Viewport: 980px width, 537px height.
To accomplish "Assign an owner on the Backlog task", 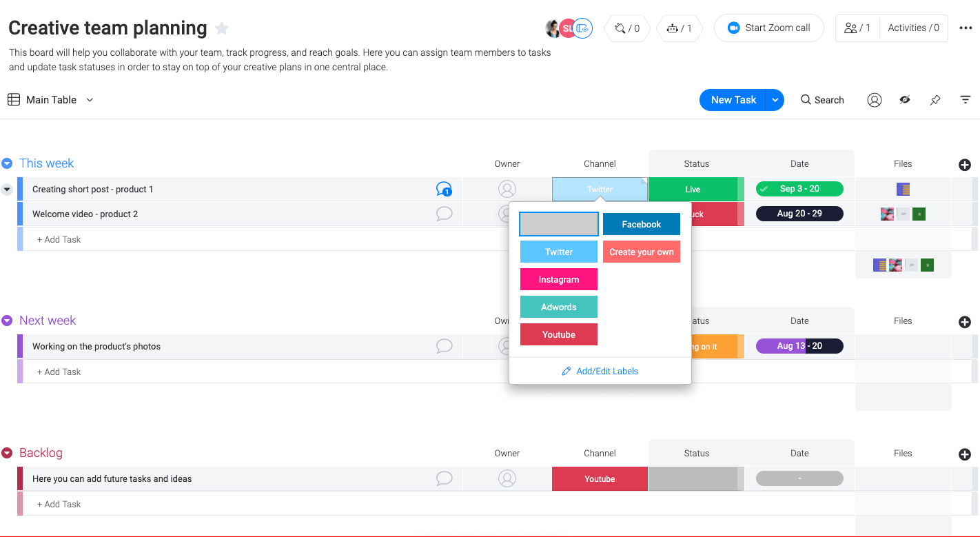I will click(x=507, y=478).
